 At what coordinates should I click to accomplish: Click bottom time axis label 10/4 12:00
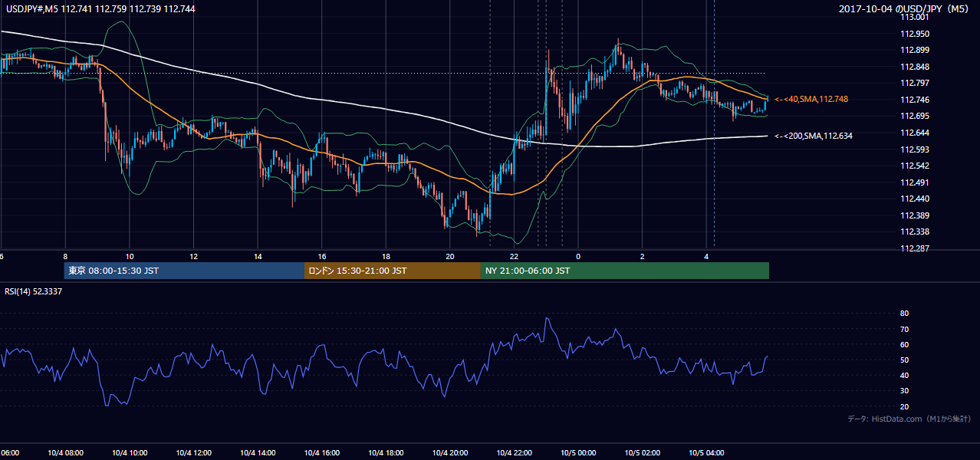[193, 453]
